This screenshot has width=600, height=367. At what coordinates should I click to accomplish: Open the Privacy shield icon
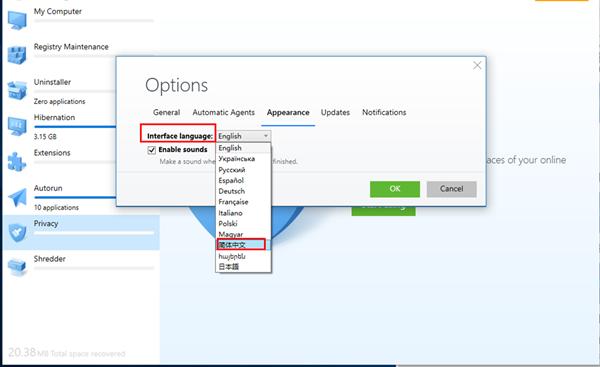(17, 232)
